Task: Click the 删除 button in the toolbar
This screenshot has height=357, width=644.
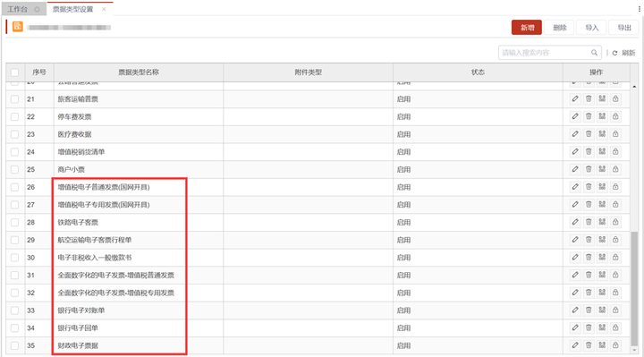Action: (559, 28)
